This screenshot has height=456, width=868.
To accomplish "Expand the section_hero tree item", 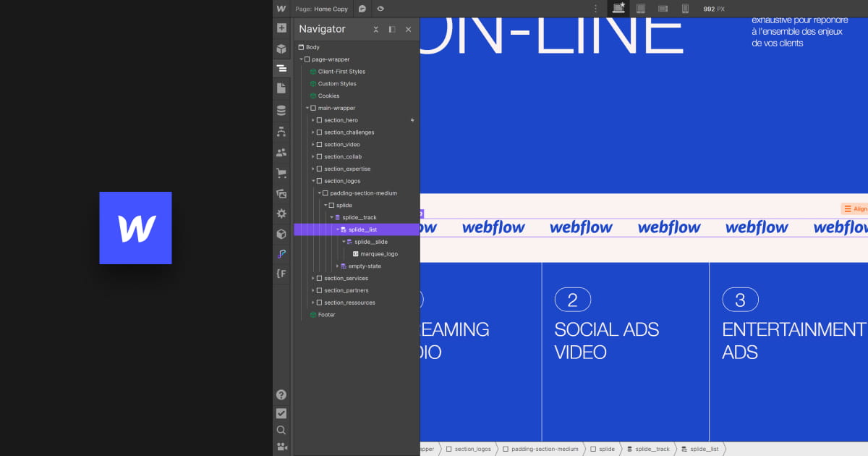I will [x=313, y=120].
